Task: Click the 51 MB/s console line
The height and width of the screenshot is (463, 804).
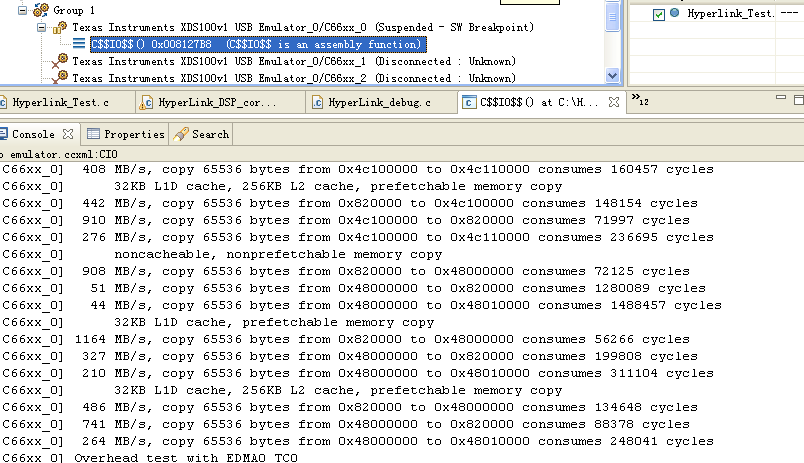Action: [x=354, y=288]
